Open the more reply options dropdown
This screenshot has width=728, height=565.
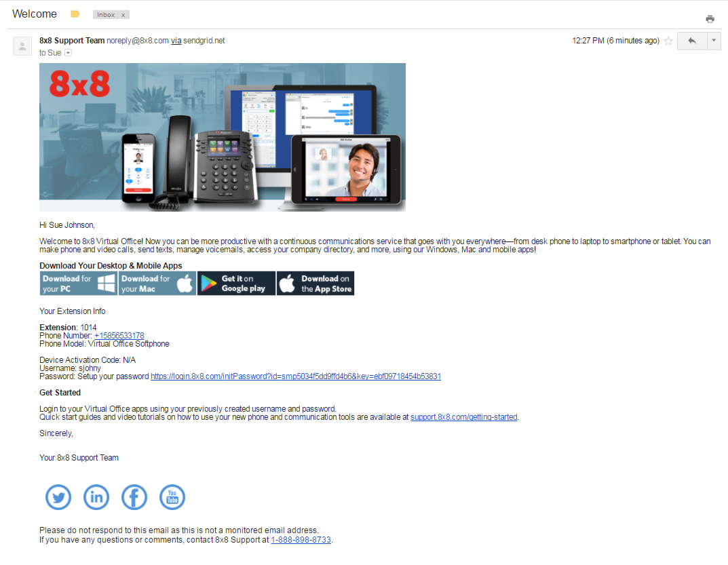[x=714, y=41]
